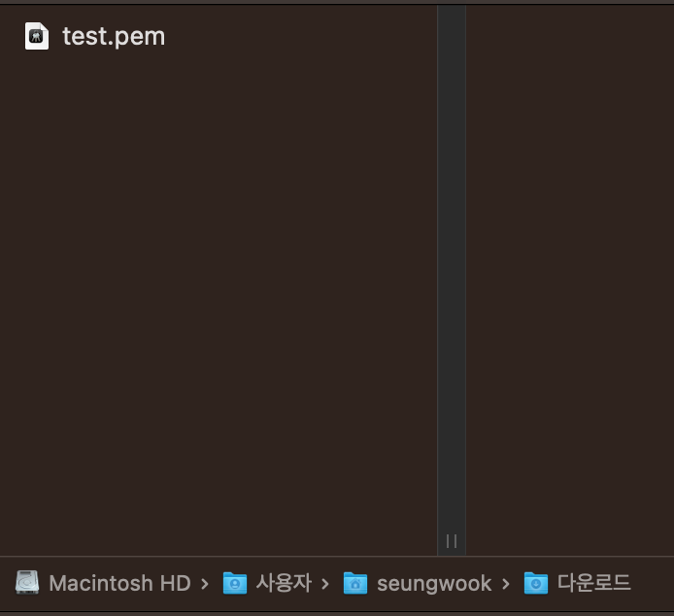Click the test.pem row right of its name
This screenshot has width=674, height=616.
(x=301, y=36)
